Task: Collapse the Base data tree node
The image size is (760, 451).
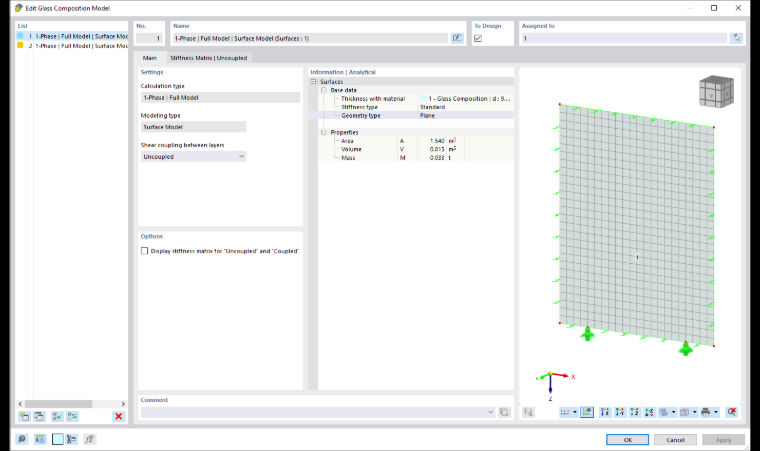Action: [324, 90]
